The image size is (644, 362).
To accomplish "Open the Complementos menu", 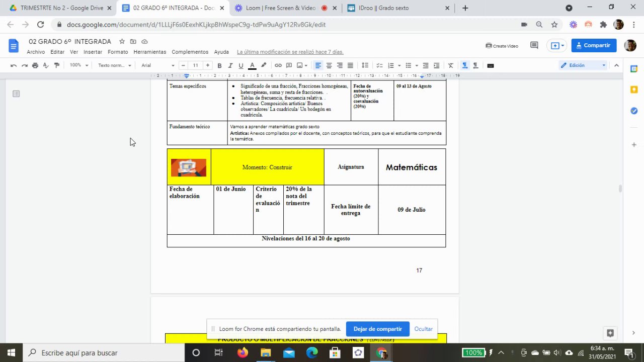I will 190,52.
